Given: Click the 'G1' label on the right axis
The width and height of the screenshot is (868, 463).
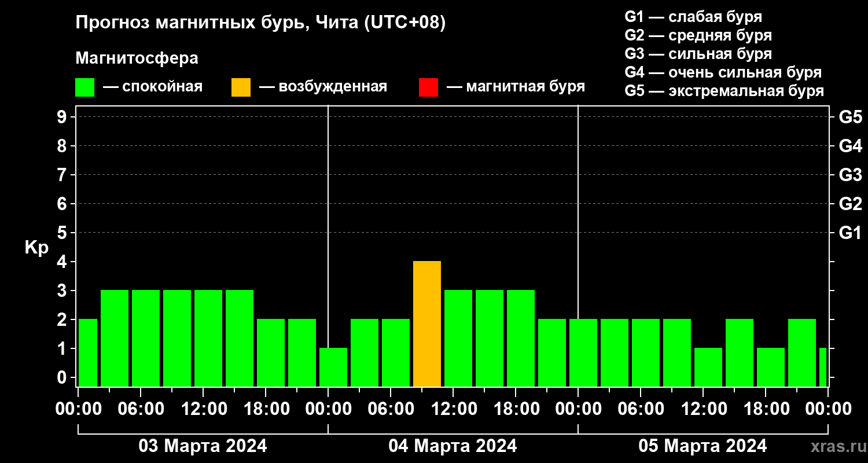Looking at the screenshot, I should pos(850,233).
